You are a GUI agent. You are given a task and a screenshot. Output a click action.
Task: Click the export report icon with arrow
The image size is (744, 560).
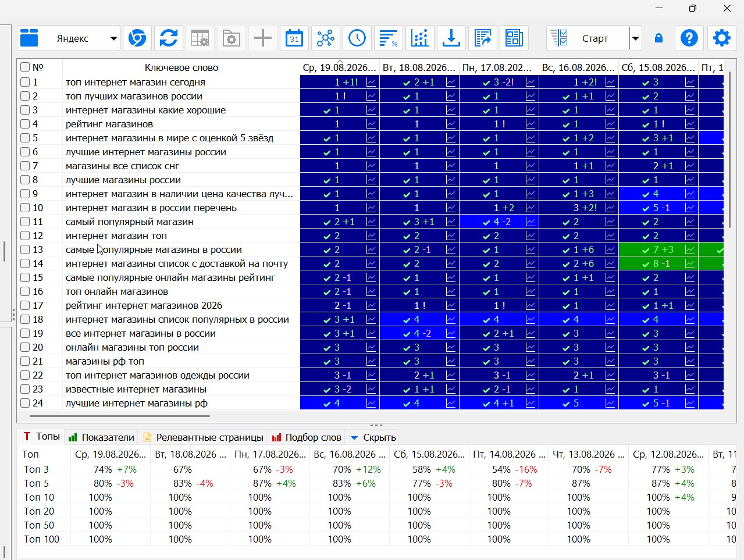point(483,38)
